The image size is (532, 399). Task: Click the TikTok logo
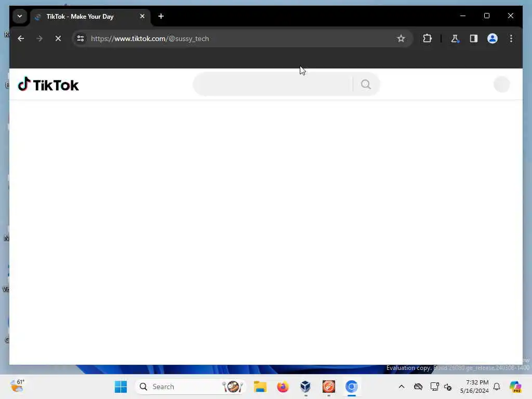[x=48, y=85]
